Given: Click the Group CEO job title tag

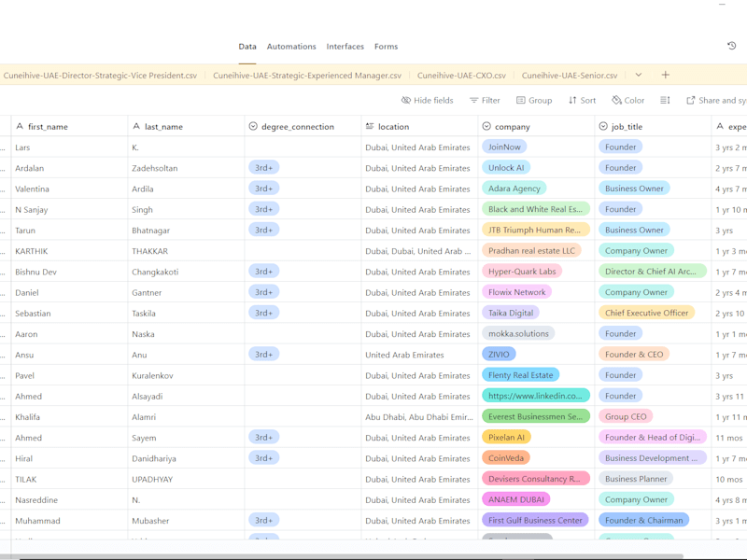Looking at the screenshot, I should point(626,416).
